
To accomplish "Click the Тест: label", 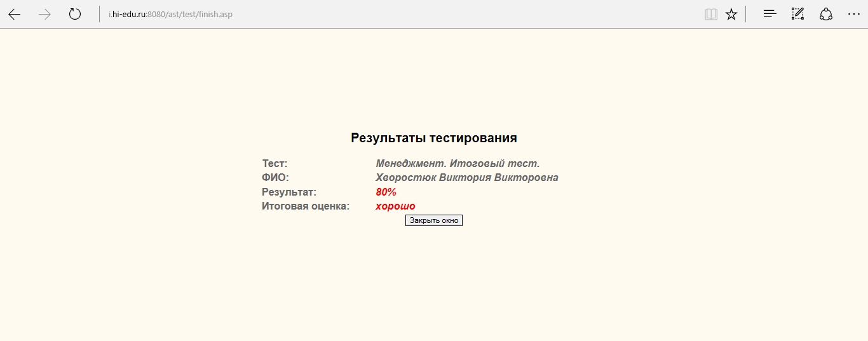I will click(x=275, y=164).
